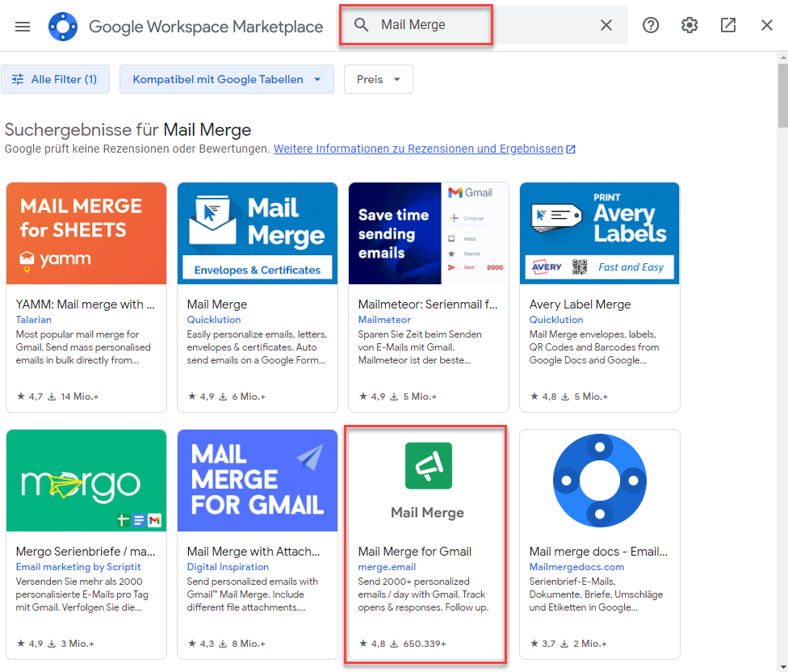Open YAMM Mail Merge for Sheets thumbnail
788x672 pixels.
point(86,233)
